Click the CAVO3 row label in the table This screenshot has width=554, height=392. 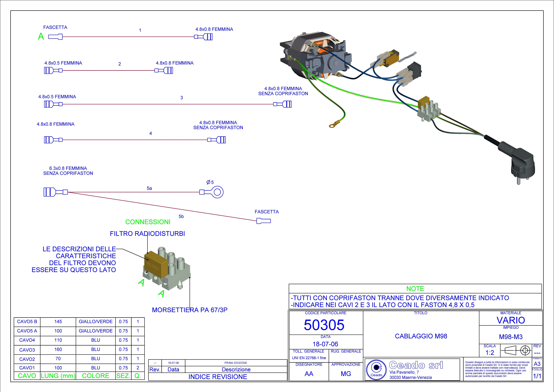coord(27,350)
